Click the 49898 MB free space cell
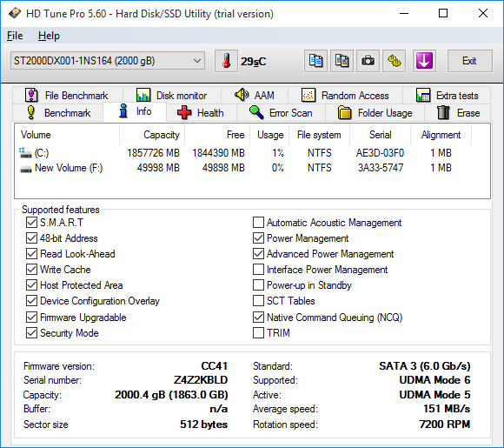 pos(223,168)
